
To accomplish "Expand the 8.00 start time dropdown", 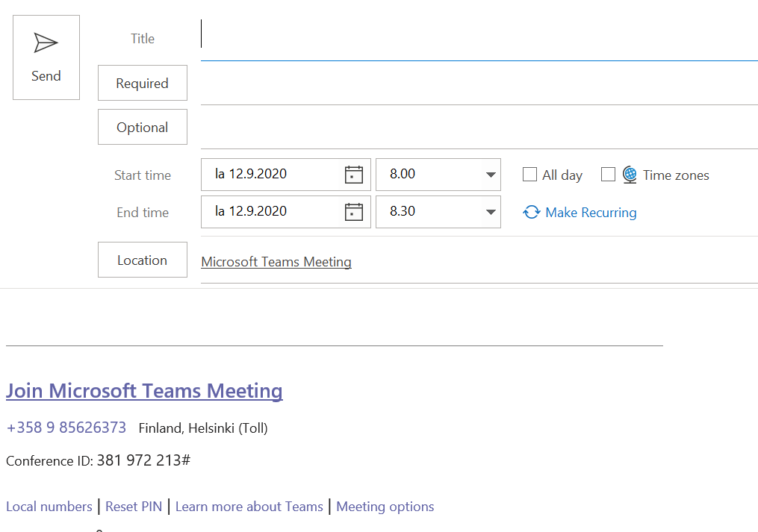I will click(491, 175).
